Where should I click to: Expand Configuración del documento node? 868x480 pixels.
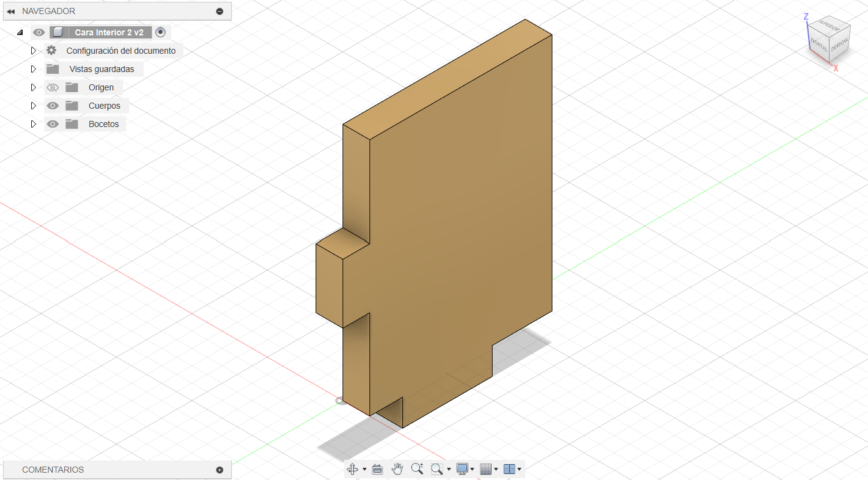(34, 51)
